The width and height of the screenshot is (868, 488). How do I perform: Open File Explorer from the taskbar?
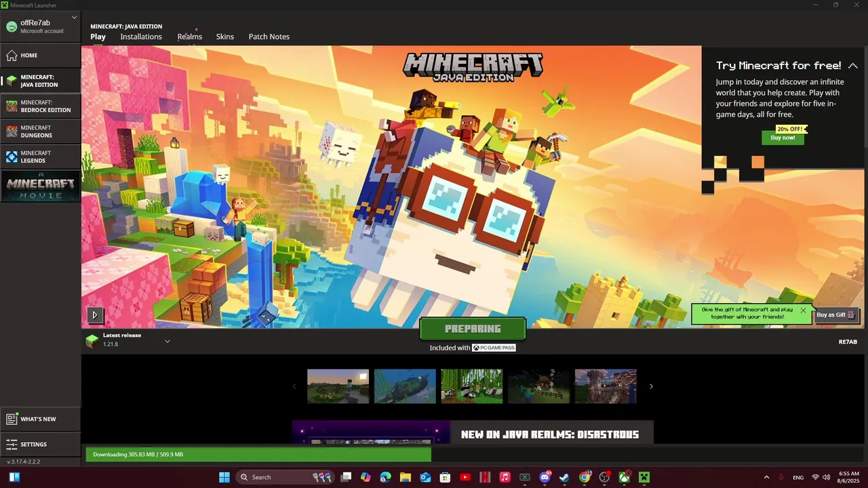coord(406,477)
